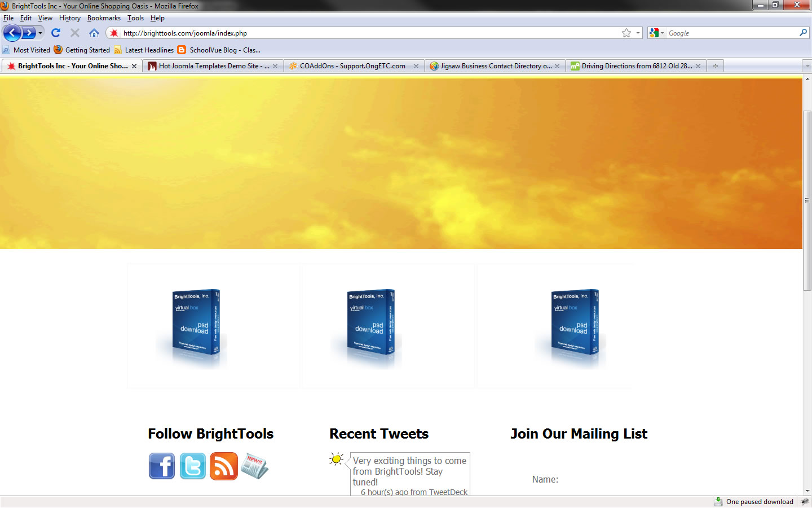
Task: Open the location bar history dropdown
Action: (638, 33)
